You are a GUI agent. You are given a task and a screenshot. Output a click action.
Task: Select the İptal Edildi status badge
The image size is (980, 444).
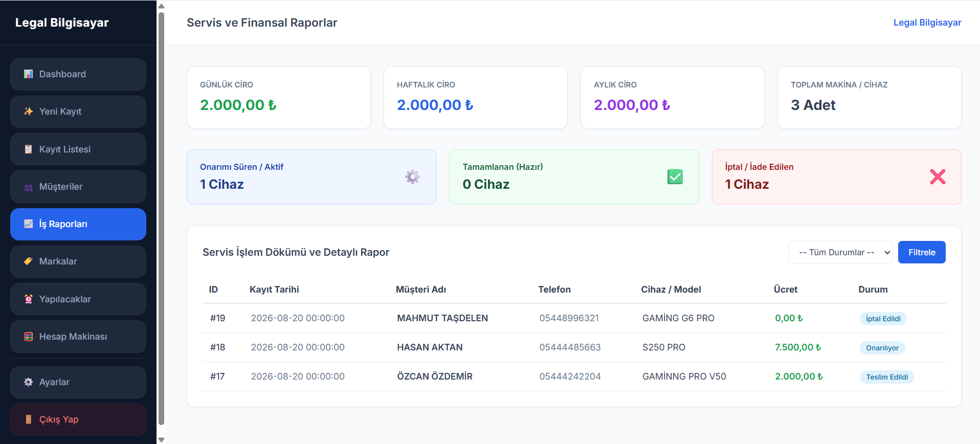(x=883, y=319)
